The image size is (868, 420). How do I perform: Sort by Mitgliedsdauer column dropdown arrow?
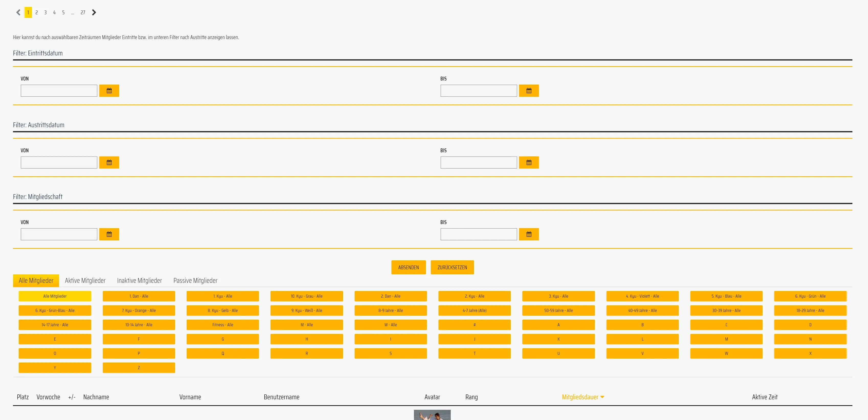[x=602, y=397]
